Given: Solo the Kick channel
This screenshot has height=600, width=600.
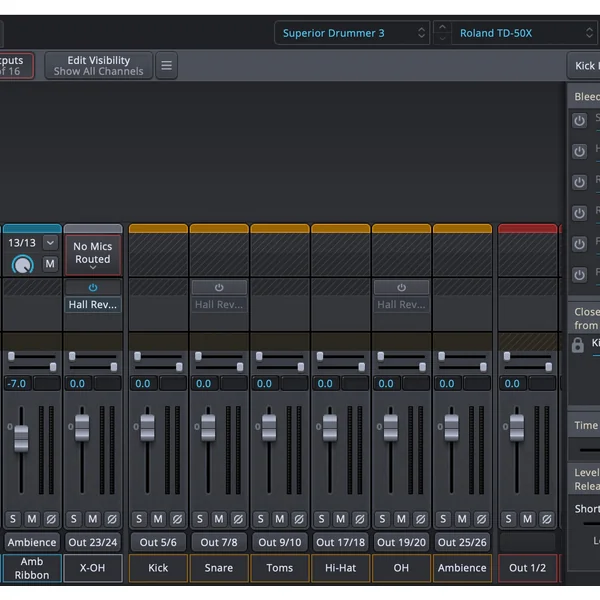Looking at the screenshot, I should (x=139, y=519).
